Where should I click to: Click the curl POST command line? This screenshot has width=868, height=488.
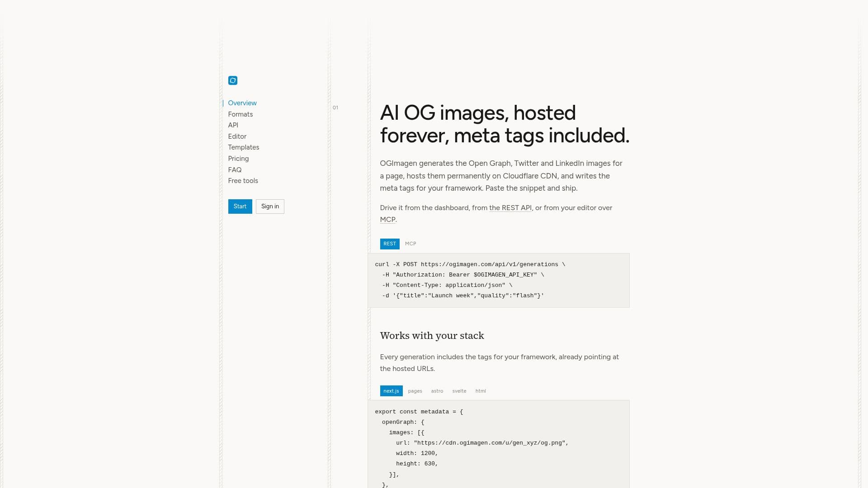470,264
